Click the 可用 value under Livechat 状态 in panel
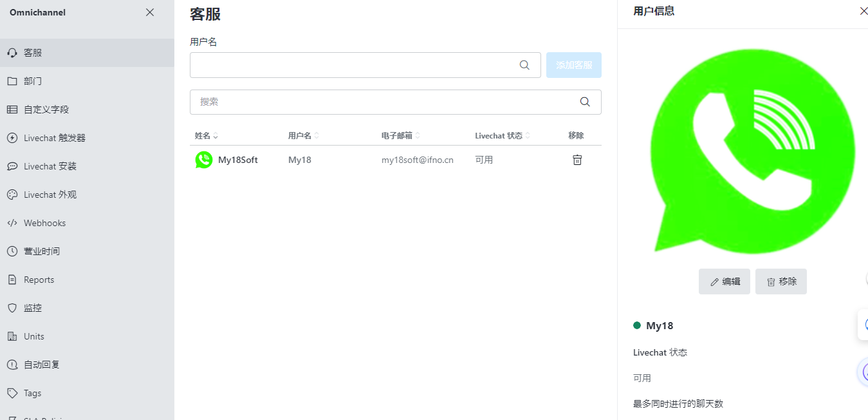 pos(642,378)
